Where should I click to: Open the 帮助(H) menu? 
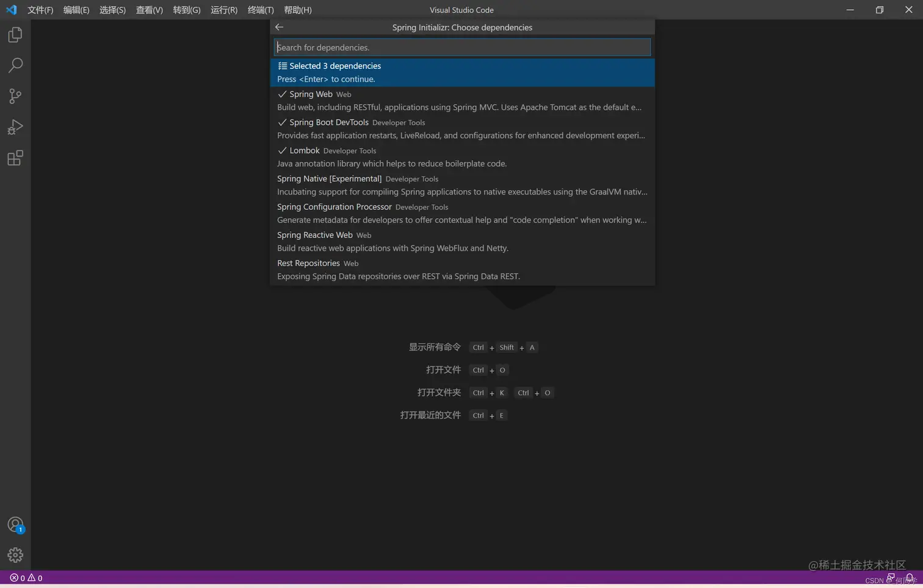pos(298,10)
